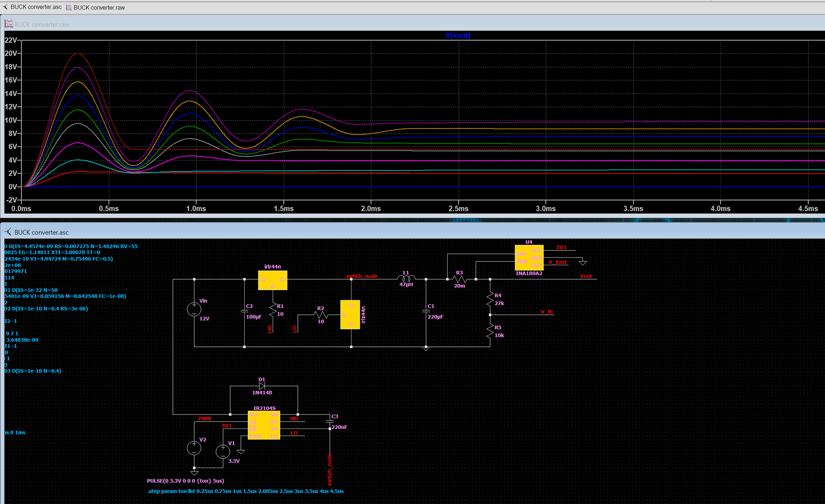Click the BUCK converter.raw window title bar
The height and width of the screenshot is (504, 825).
(412, 24)
